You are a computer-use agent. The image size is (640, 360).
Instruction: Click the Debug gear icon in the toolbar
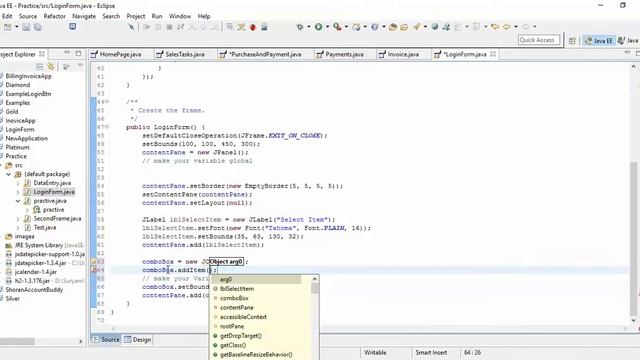[300, 27]
